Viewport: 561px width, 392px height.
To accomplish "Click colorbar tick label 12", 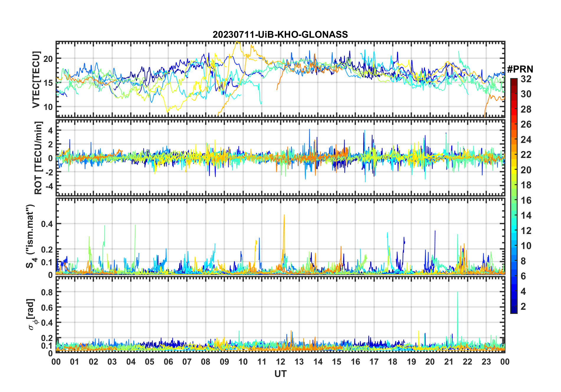I will (x=526, y=231).
